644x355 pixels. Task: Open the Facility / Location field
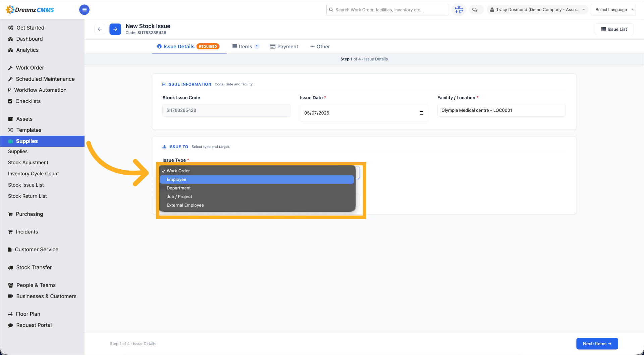tap(501, 110)
